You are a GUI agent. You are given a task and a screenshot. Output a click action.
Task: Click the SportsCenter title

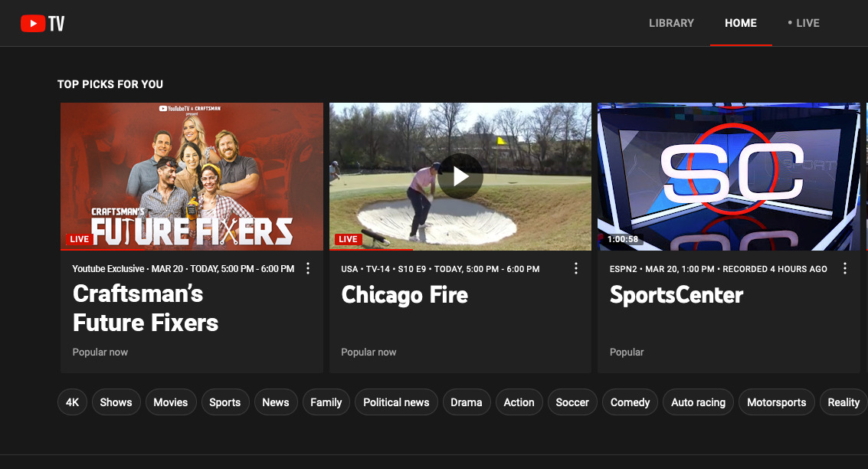676,295
